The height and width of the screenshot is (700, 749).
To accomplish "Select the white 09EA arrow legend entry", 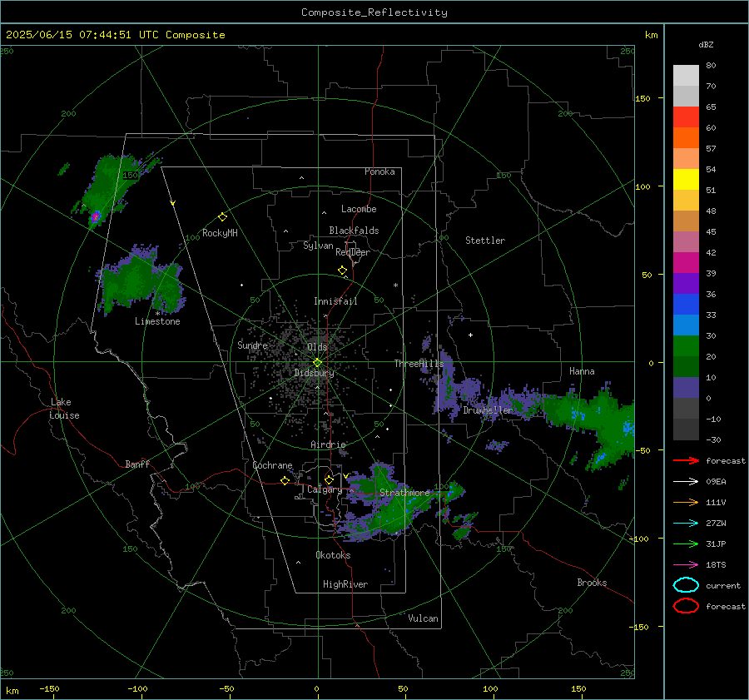I will coord(686,482).
